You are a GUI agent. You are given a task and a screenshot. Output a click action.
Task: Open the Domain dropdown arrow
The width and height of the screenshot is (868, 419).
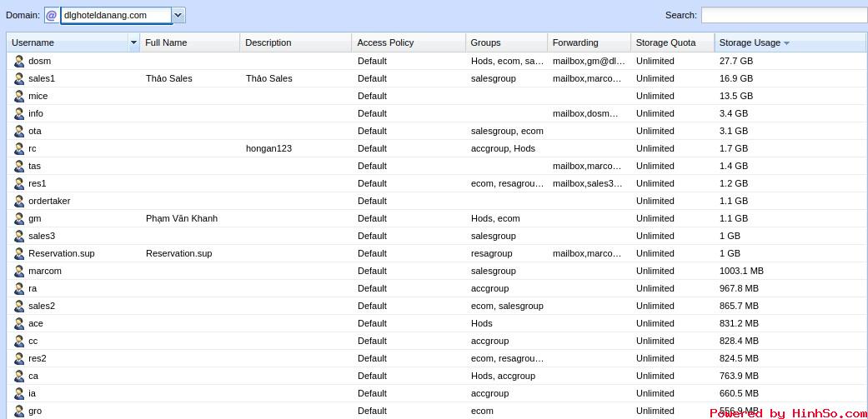point(178,16)
